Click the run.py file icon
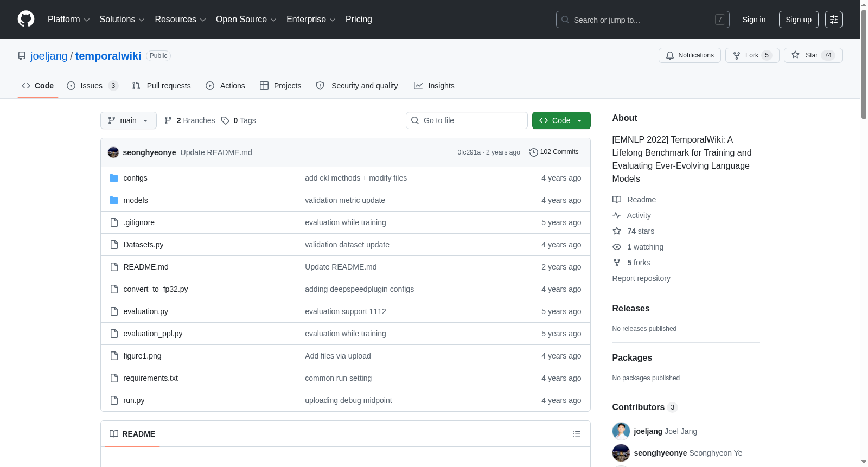The width and height of the screenshot is (868, 467). tap(114, 400)
